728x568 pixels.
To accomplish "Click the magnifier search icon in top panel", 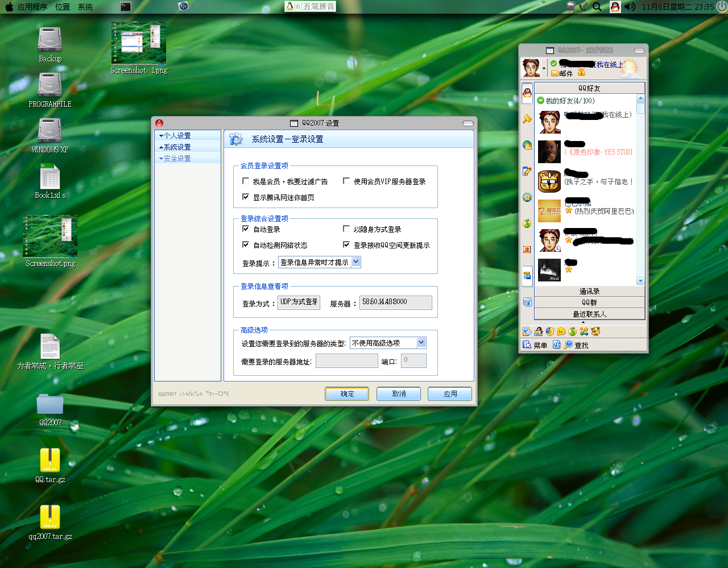I will tap(597, 7).
